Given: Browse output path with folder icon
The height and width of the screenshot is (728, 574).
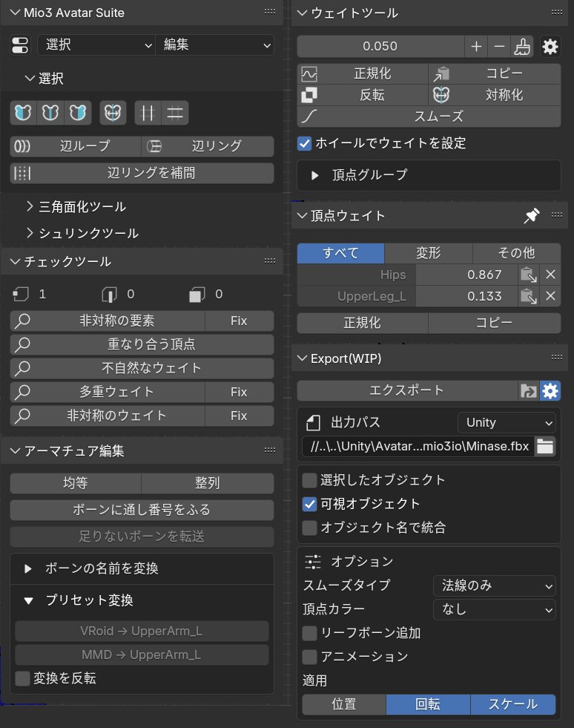Looking at the screenshot, I should pos(545,447).
